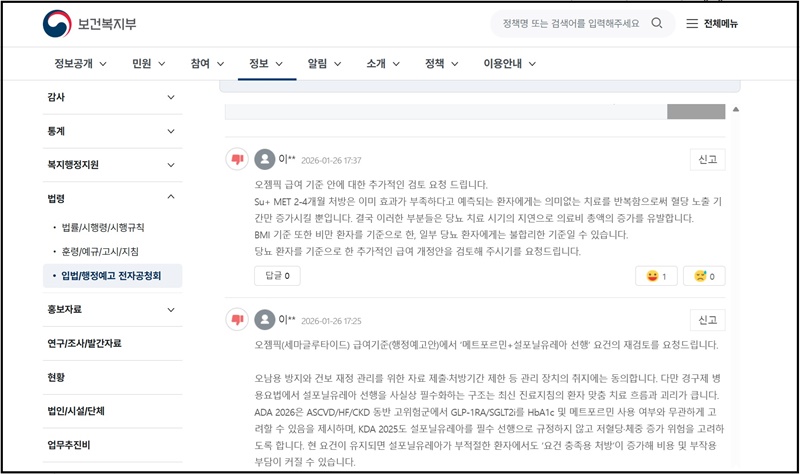Screen dimensions: 800x474
Task: Open the 알림 navigation menu
Action: click(x=324, y=63)
